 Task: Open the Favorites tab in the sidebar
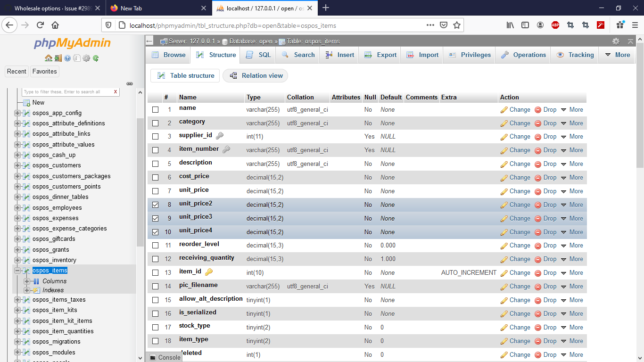point(44,71)
